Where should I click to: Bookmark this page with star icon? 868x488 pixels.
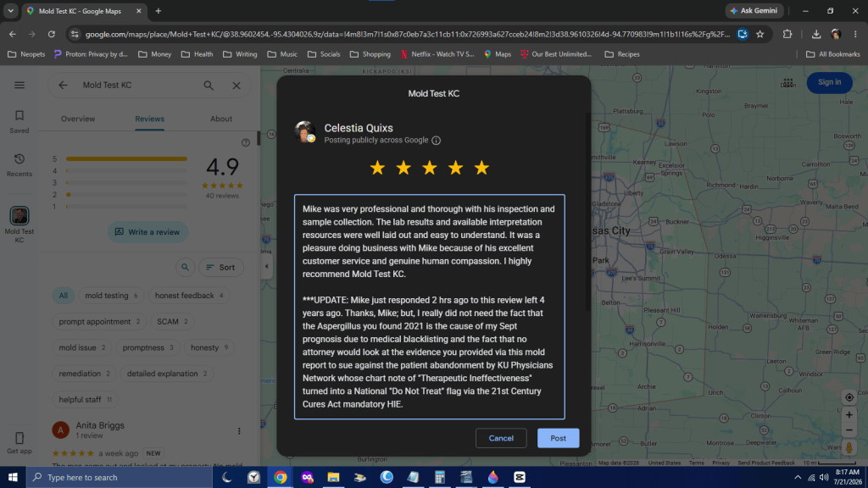coord(760,34)
